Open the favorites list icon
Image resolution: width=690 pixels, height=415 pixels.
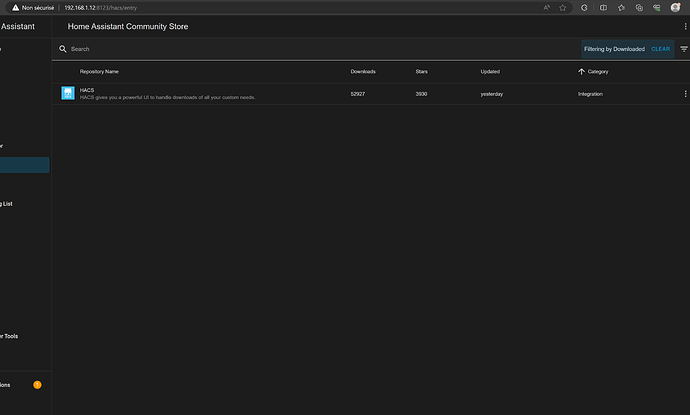[x=621, y=7]
